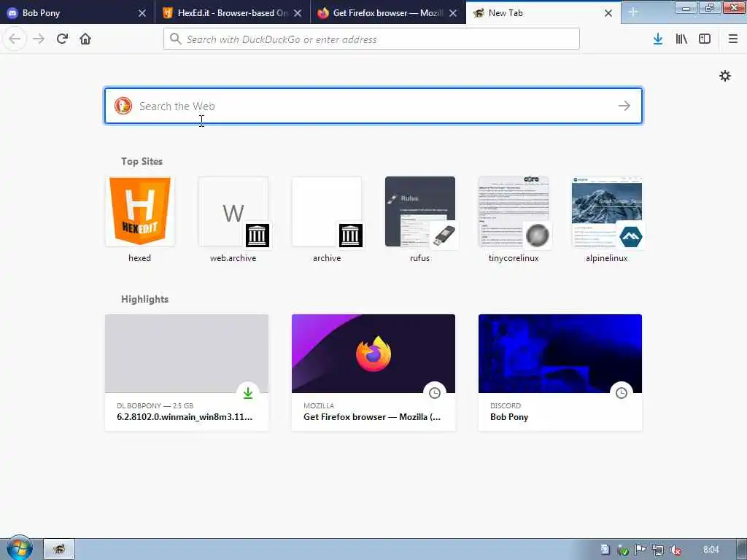This screenshot has height=560, width=747.
Task: Click the muted volume tray icon
Action: [x=675, y=550]
